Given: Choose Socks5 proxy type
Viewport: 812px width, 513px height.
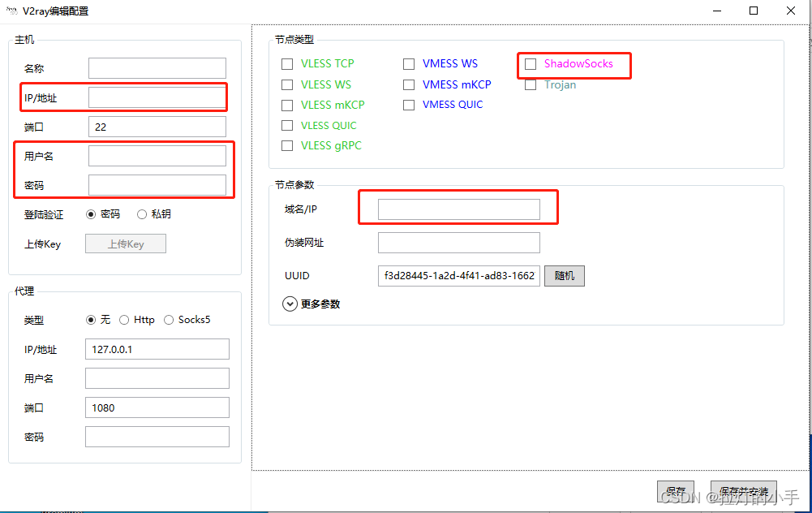Looking at the screenshot, I should click(x=169, y=320).
